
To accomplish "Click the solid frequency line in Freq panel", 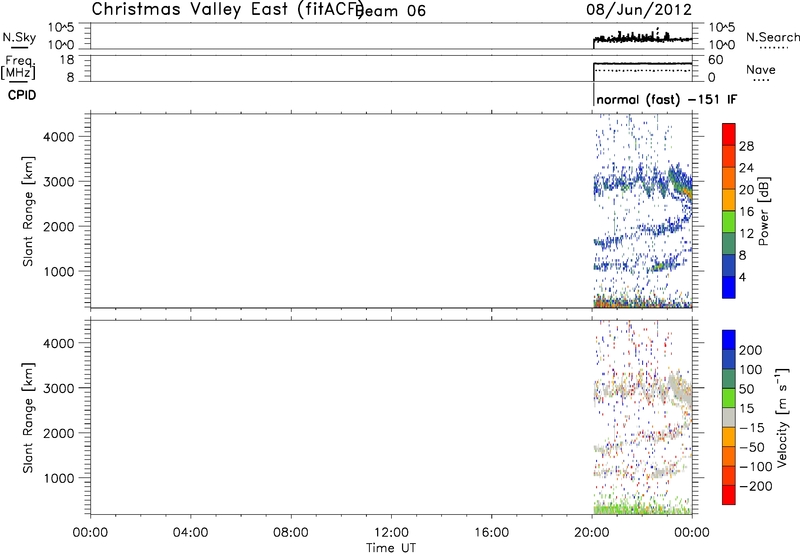I will tap(642, 64).
